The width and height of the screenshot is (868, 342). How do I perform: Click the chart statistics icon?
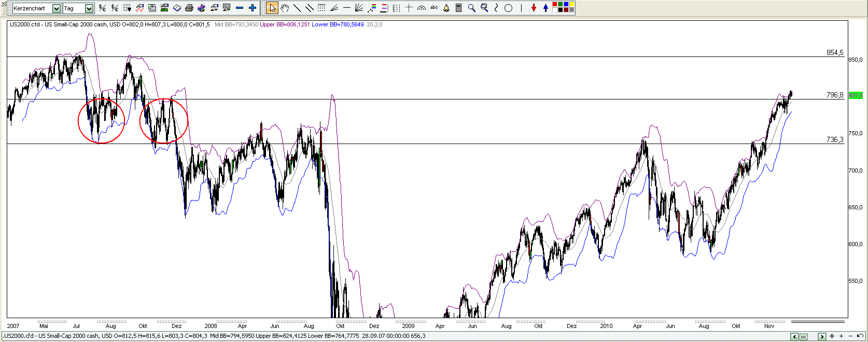[152, 8]
